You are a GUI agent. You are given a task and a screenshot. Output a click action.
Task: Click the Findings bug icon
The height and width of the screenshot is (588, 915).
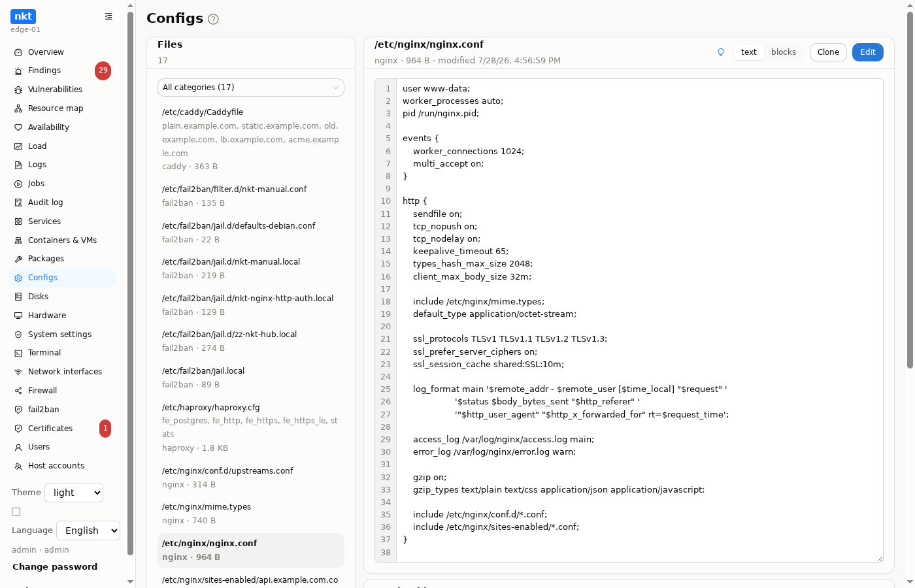click(x=18, y=71)
